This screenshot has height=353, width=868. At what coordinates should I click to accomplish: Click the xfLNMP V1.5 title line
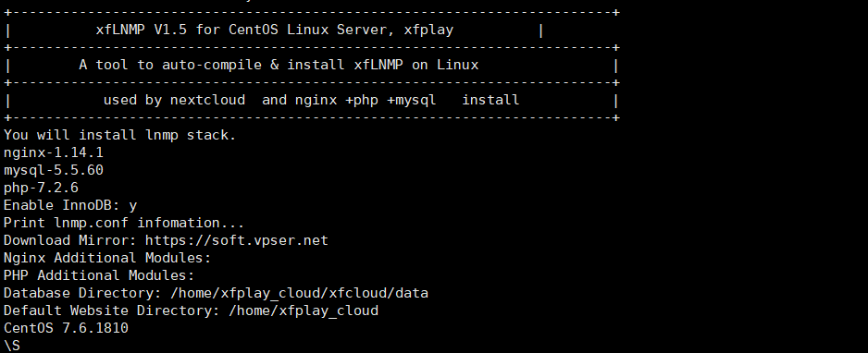(x=275, y=30)
